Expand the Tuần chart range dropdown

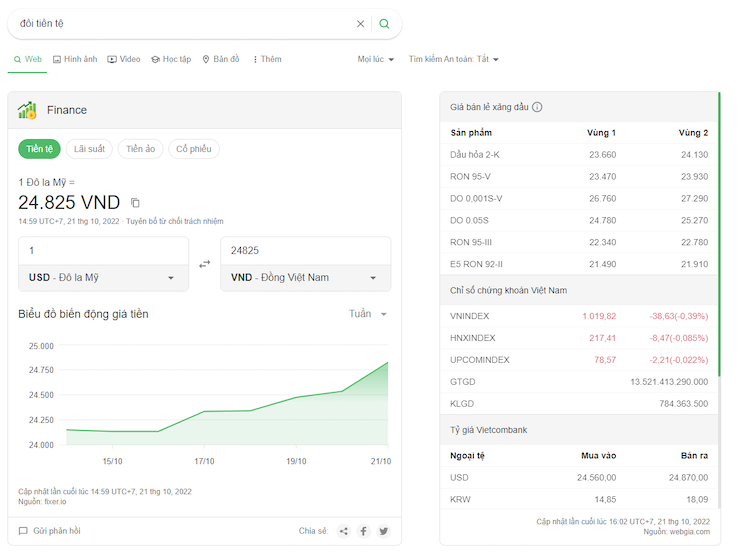point(368,314)
